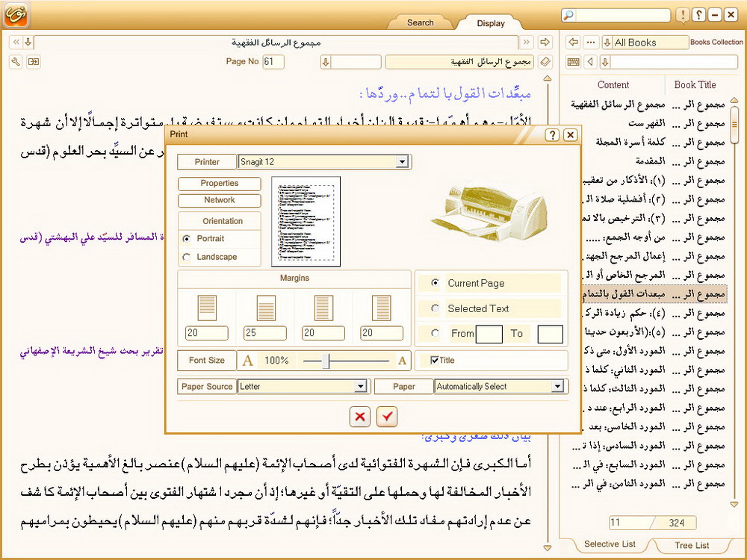
Task: Click the Paper Source label button
Action: pos(207,387)
